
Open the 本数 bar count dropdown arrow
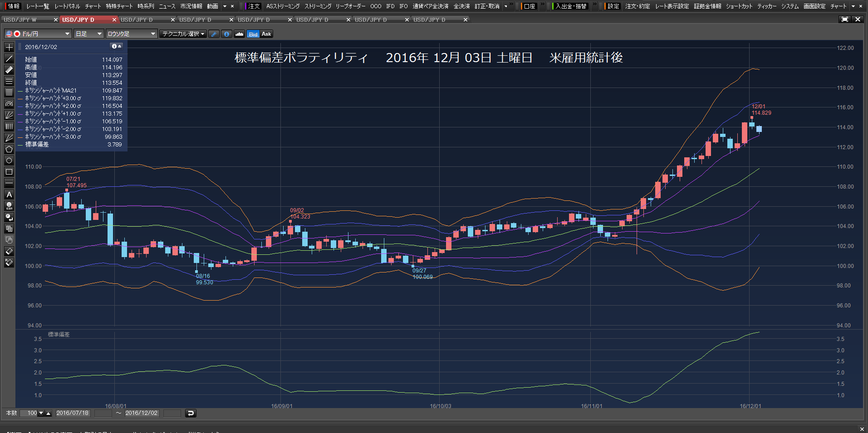[x=41, y=413]
